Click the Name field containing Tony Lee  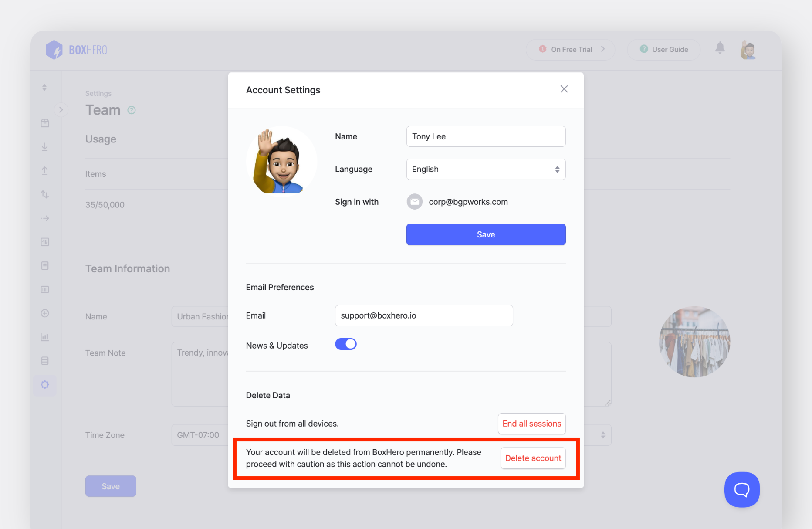point(486,136)
